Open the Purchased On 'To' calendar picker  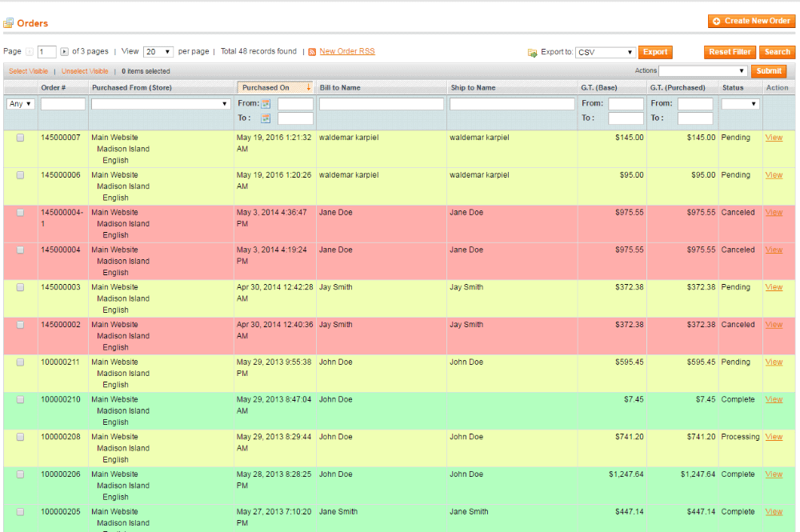[x=266, y=118]
